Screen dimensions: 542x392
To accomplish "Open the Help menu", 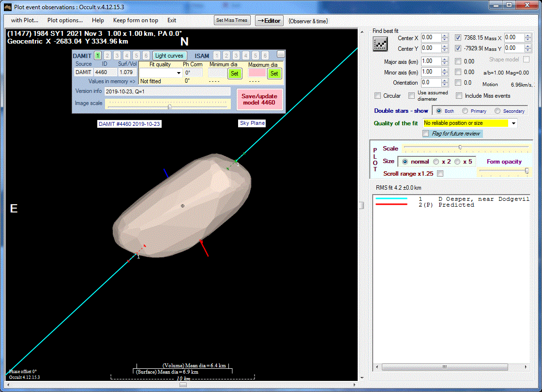I will (98, 20).
